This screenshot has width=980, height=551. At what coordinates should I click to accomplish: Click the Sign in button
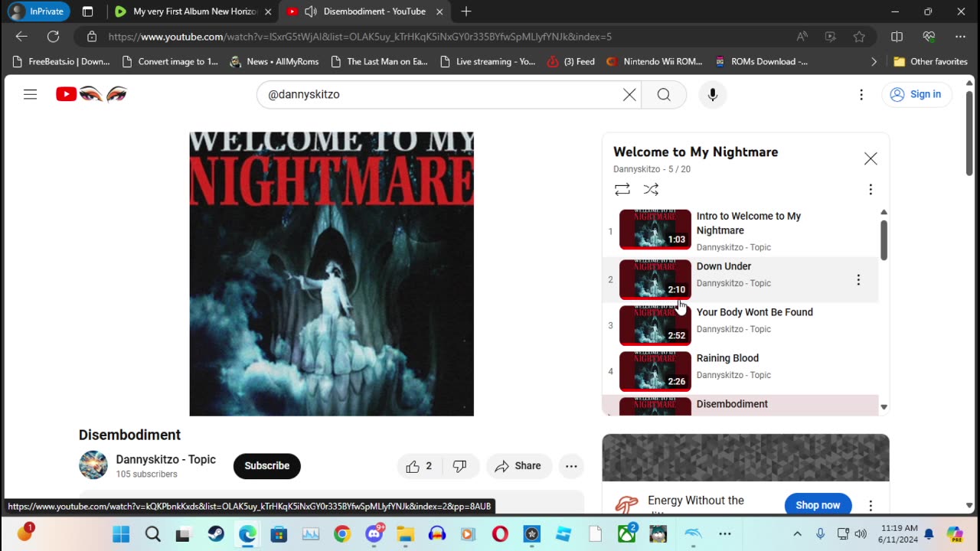[x=916, y=94]
